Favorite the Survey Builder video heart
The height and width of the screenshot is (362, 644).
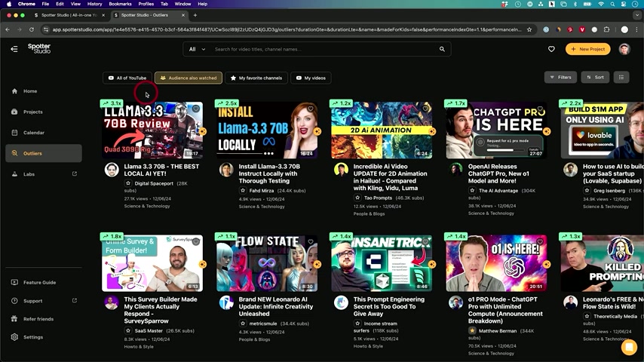[196, 242]
